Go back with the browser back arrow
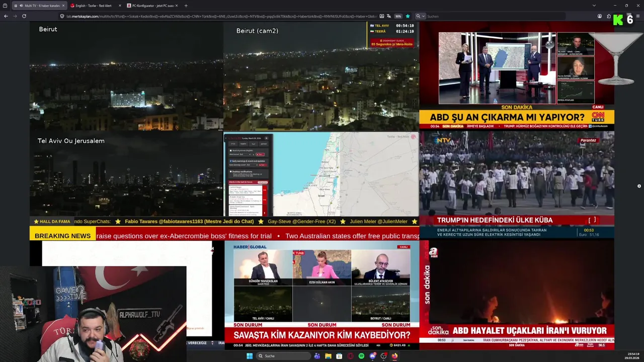 (x=6, y=16)
